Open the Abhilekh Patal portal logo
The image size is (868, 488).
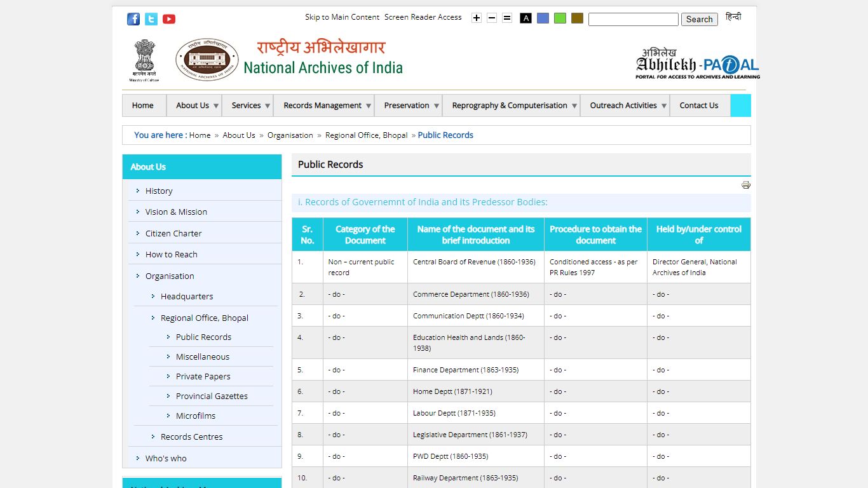698,64
